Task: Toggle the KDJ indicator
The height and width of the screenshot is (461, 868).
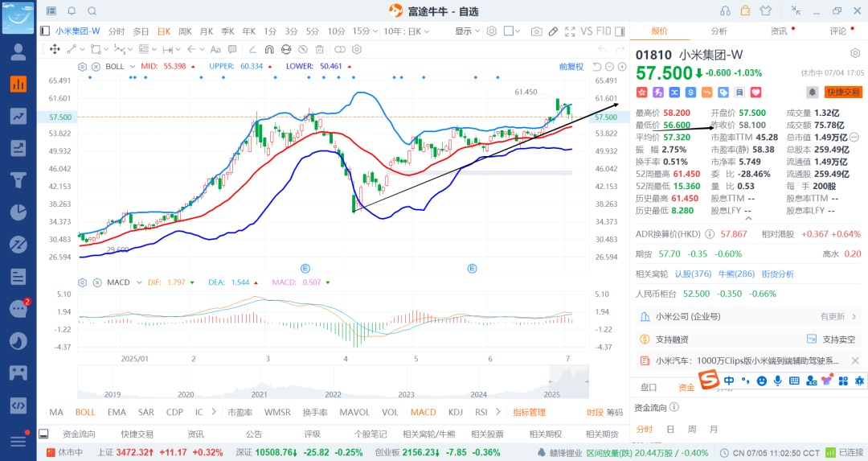Action: tap(456, 412)
